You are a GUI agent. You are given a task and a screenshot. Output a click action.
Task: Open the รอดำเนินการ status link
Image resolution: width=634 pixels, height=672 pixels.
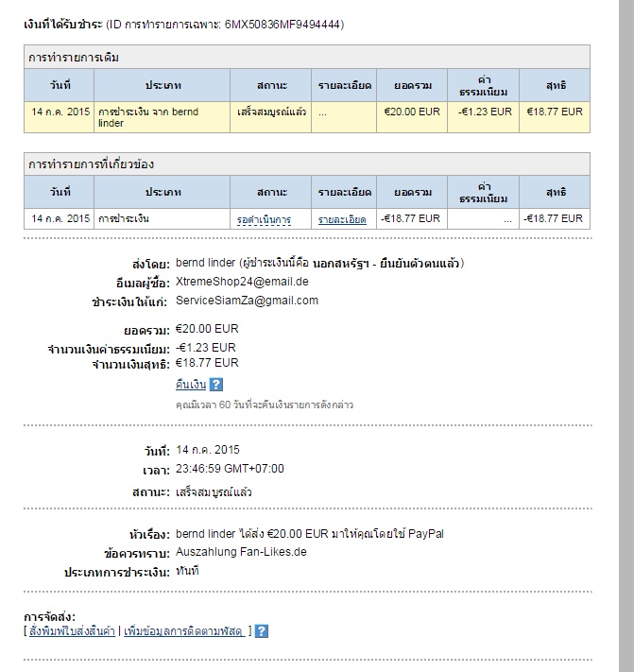(264, 219)
